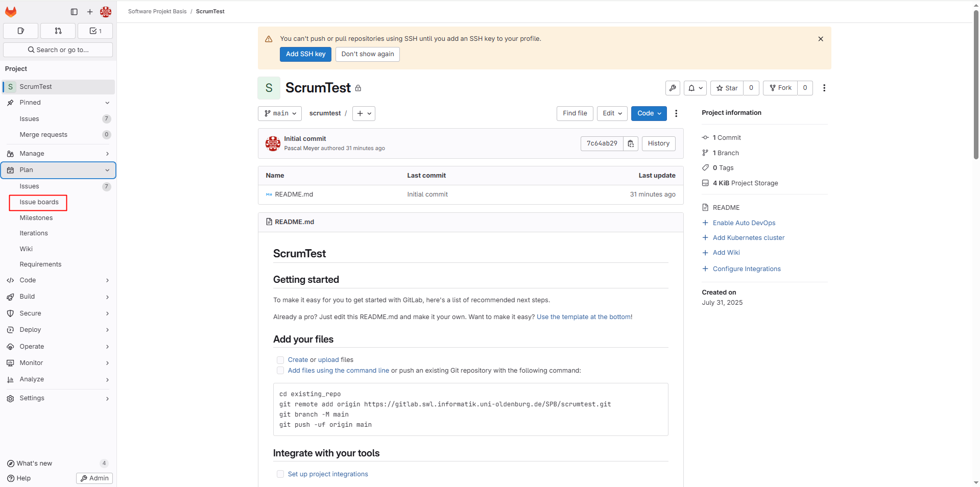Image resolution: width=980 pixels, height=487 pixels.
Task: Tick the 'Add files using the command line' checkbox
Action: click(280, 371)
